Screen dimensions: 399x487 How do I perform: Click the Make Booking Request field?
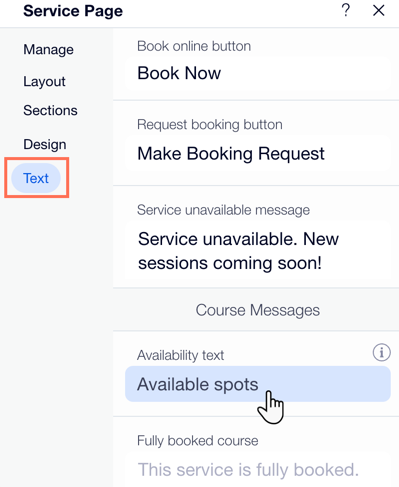[258, 154]
